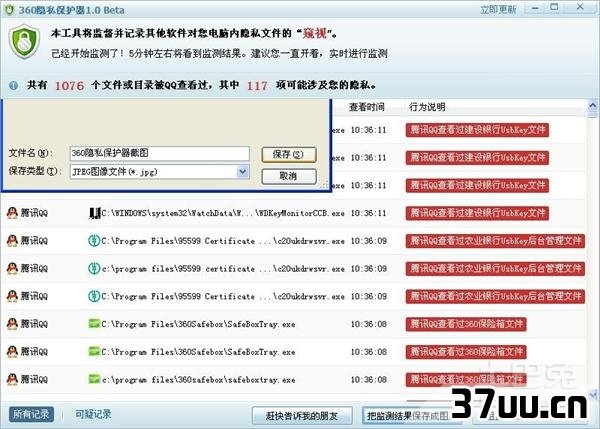This screenshot has width=600, height=429.
Task: Select the JPEG图像文件 (*.jpg) combo box
Action: click(160, 172)
